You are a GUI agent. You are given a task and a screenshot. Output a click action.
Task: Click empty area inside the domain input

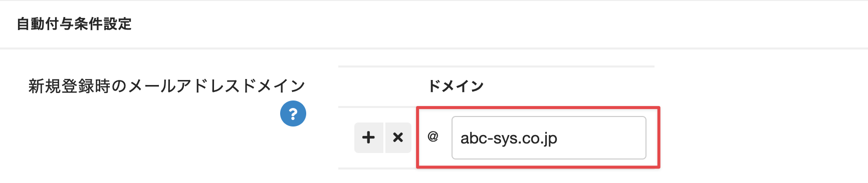(601, 138)
